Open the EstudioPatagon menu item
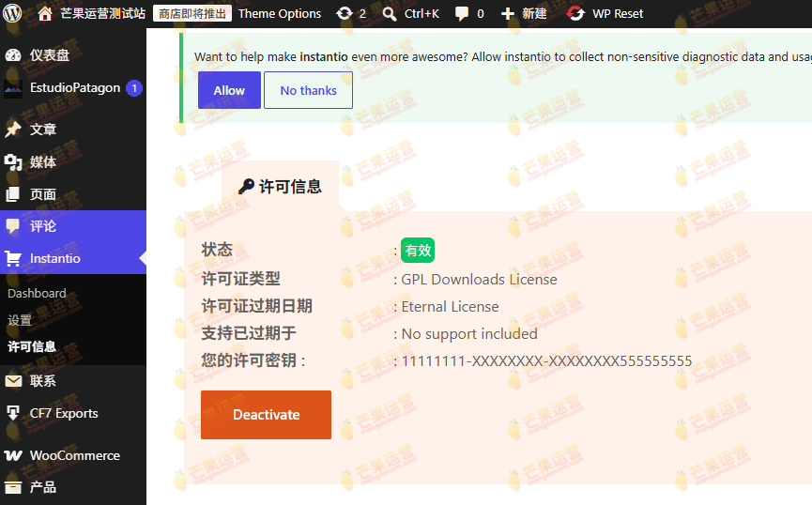 (73, 88)
